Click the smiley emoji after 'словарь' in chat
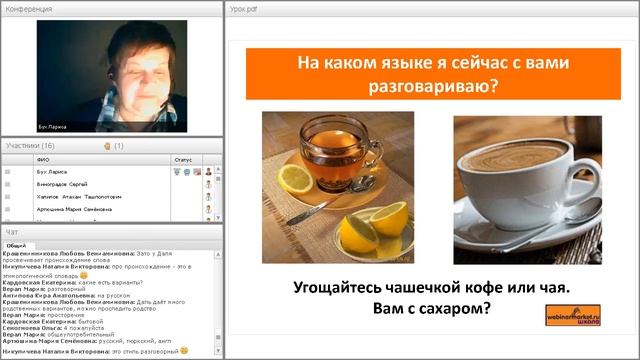This screenshot has height=360, width=640. 84,276
